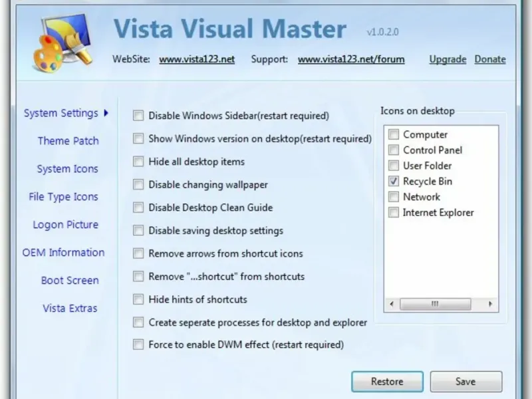Click the horizontal scrollbar thumb in icons list
Screen dimensions: 532x399
coord(436,304)
